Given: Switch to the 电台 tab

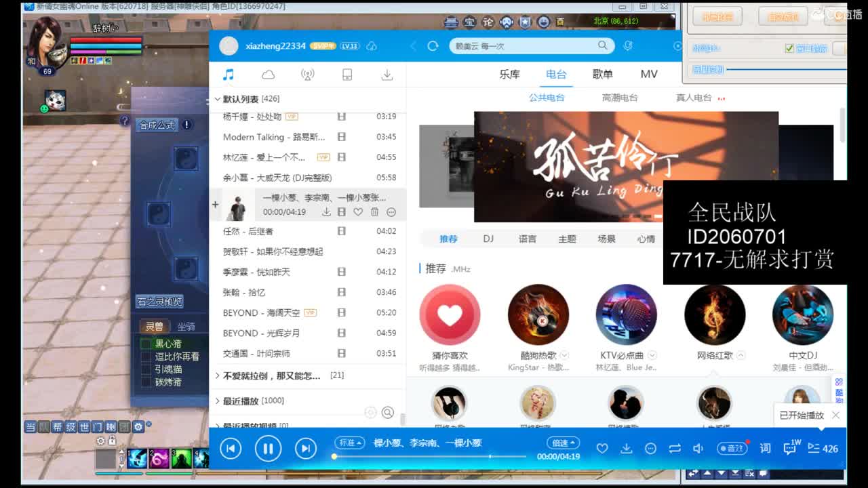Looking at the screenshot, I should (x=556, y=75).
